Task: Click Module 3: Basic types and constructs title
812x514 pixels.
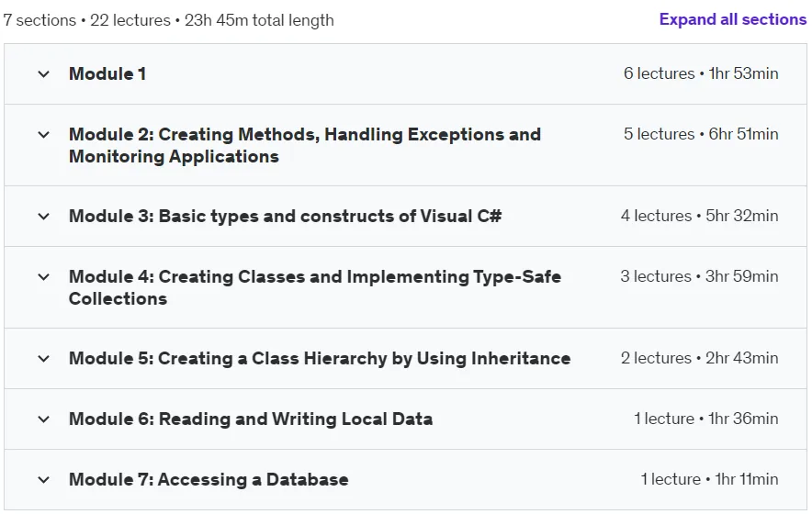Action: pyautogui.click(x=286, y=216)
